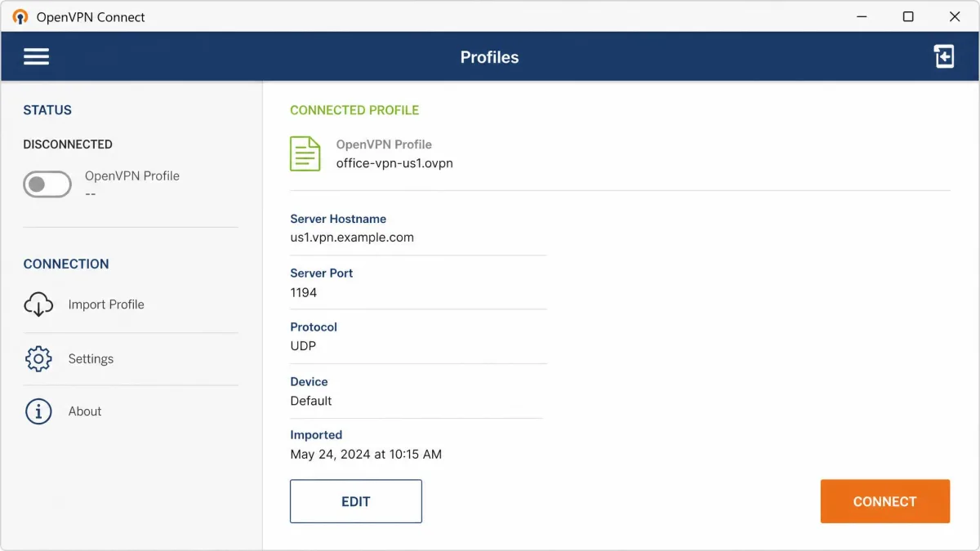This screenshot has width=980, height=551.
Task: Open Import Profile
Action: [131, 304]
